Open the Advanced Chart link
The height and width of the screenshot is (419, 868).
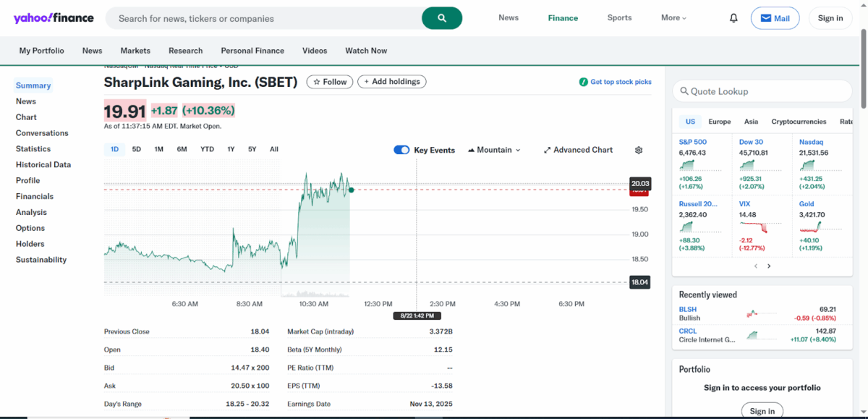click(x=578, y=150)
